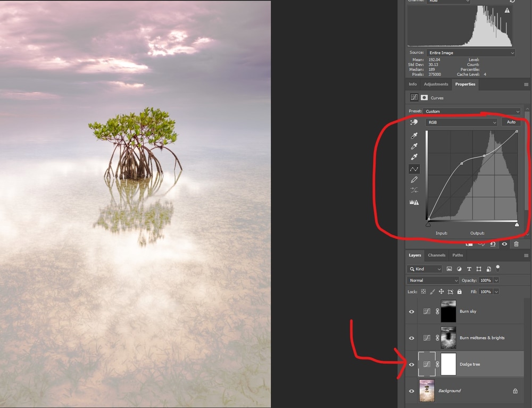The width and height of the screenshot is (532, 408).
Task: Open the Properties panel options menu
Action: pyautogui.click(x=526, y=85)
